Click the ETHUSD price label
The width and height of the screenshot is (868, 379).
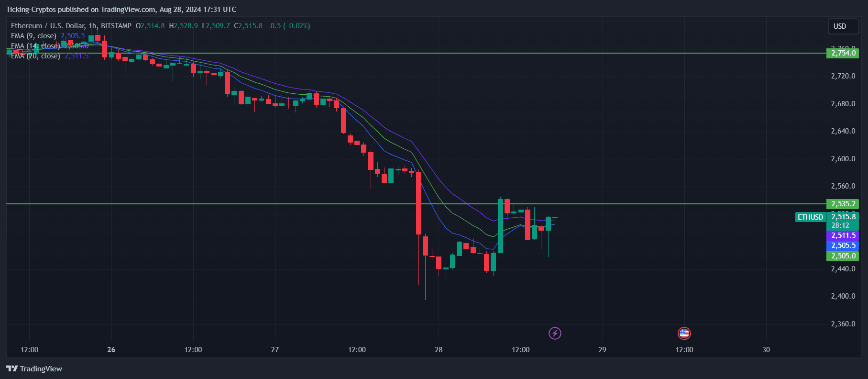coord(811,217)
